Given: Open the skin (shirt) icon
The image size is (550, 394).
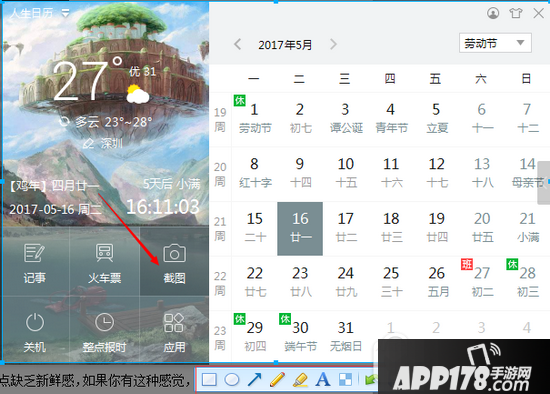Looking at the screenshot, I should pos(516,13).
